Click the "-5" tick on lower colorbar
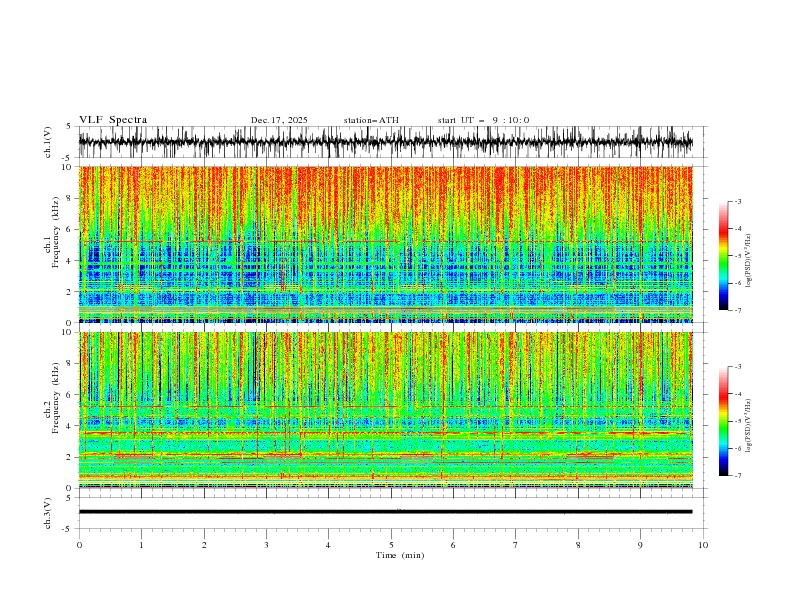Screen dimensions: 792x612 [737, 421]
